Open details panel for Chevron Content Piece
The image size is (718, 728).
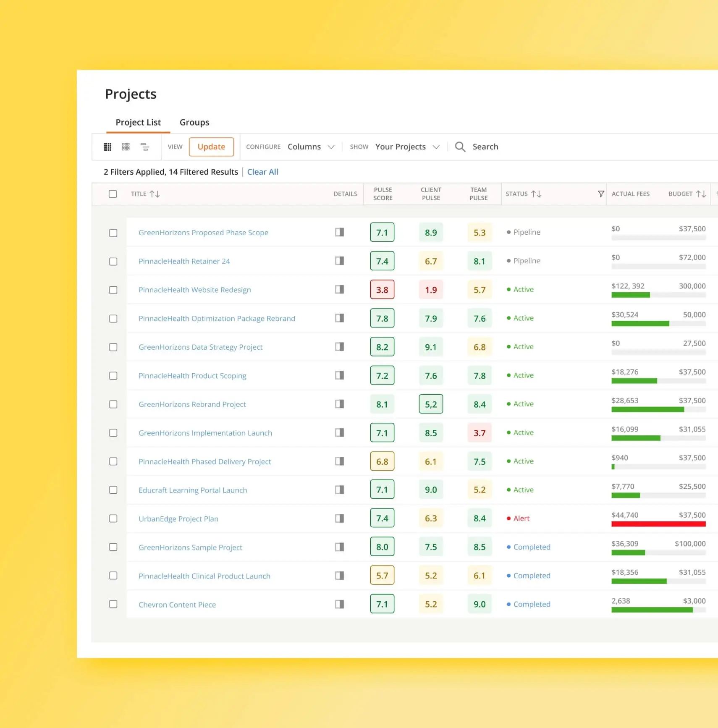(x=339, y=604)
